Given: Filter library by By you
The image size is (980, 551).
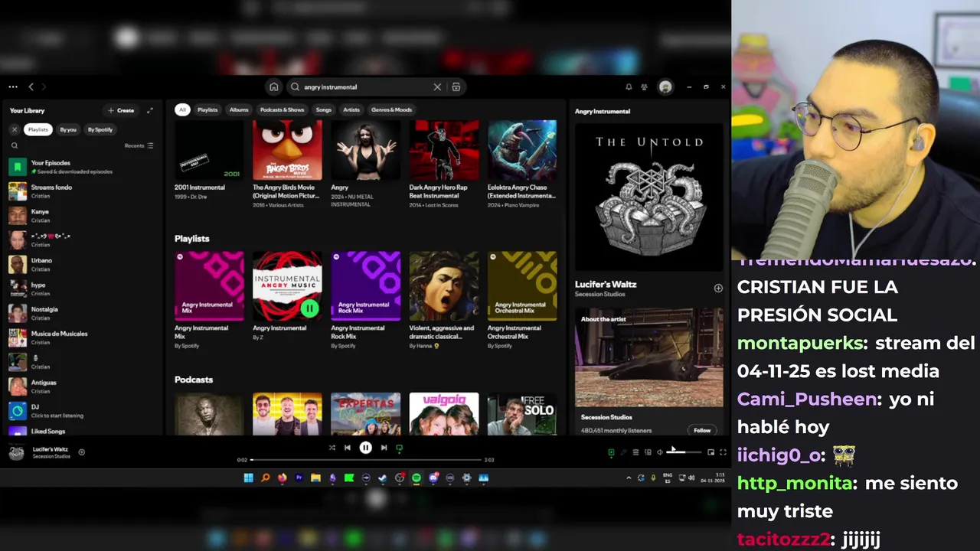Looking at the screenshot, I should (68, 129).
